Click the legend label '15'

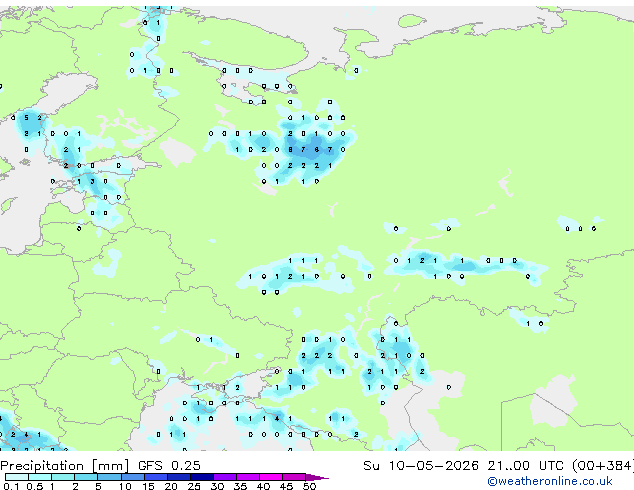pyautogui.click(x=148, y=486)
